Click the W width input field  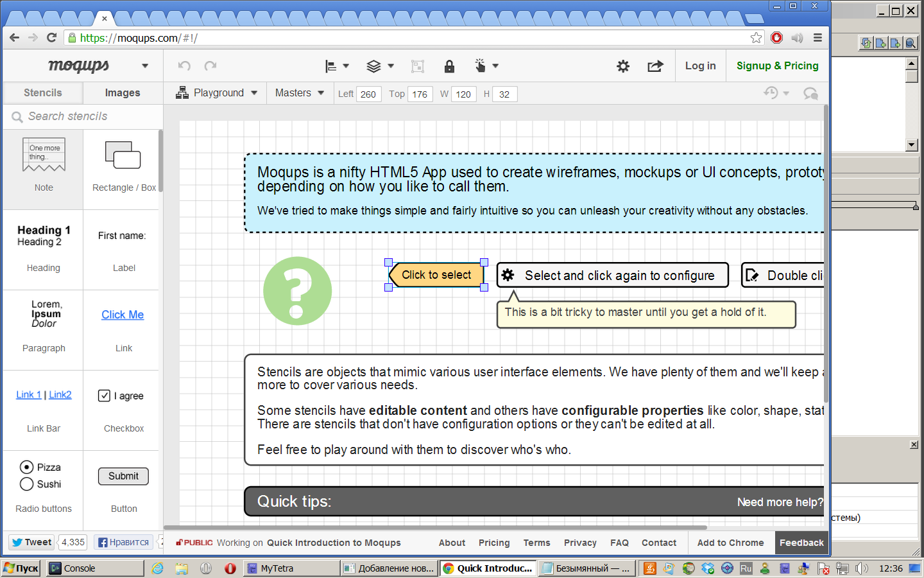tap(464, 94)
